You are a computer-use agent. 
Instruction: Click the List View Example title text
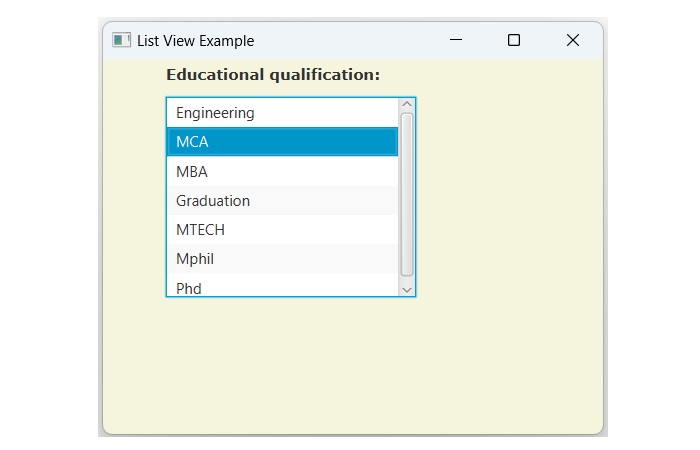[196, 41]
